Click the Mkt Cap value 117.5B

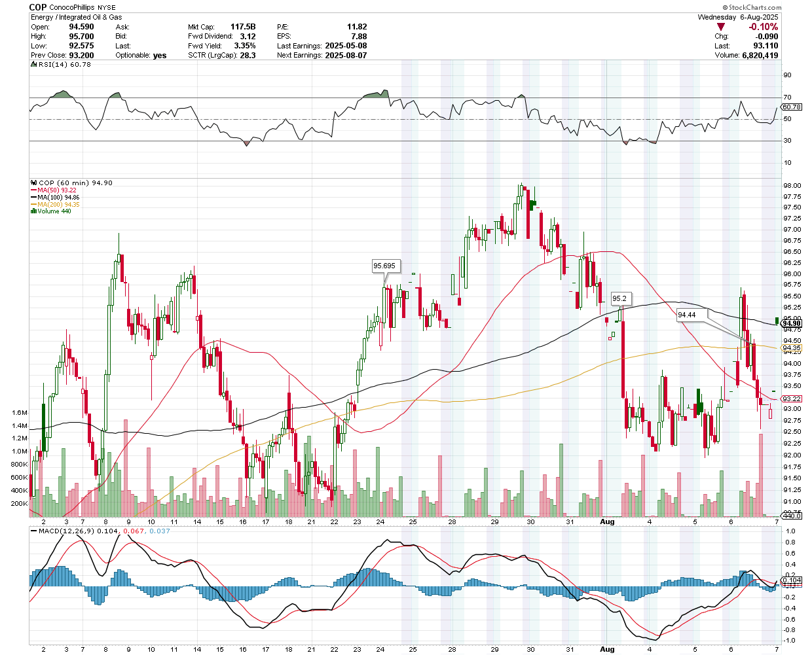point(243,27)
